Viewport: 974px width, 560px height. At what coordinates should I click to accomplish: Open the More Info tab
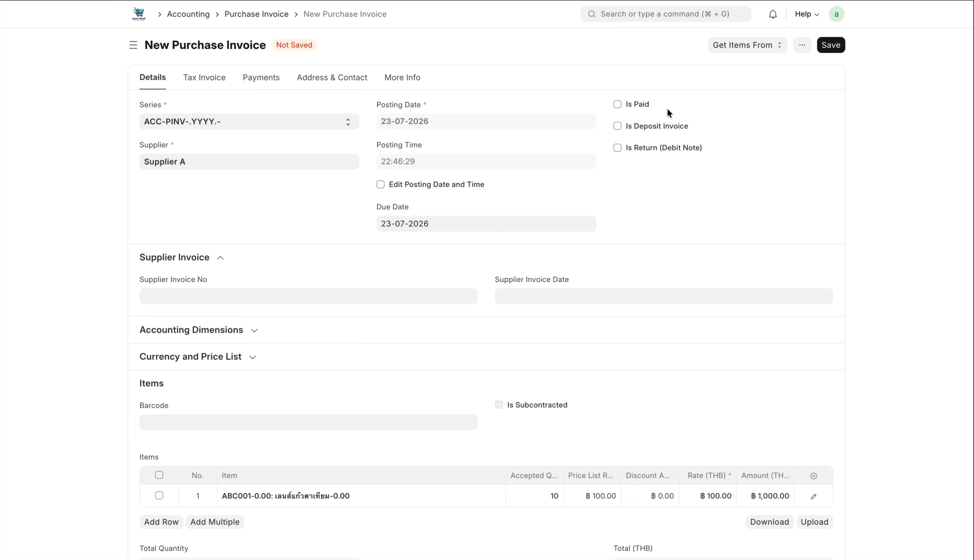402,77
